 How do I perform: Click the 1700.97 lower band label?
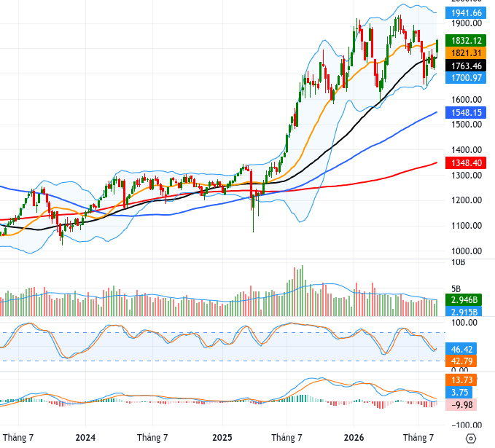[x=466, y=78]
